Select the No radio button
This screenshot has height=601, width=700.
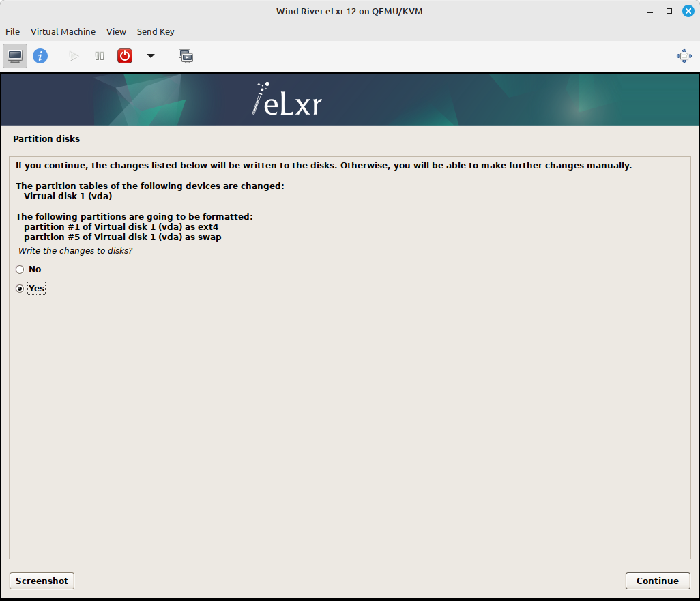(x=20, y=269)
